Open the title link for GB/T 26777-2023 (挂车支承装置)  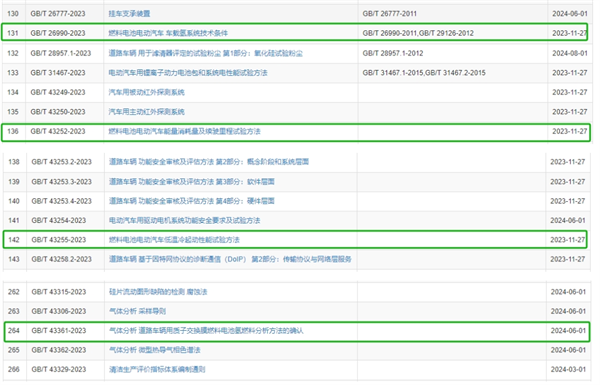pos(129,14)
